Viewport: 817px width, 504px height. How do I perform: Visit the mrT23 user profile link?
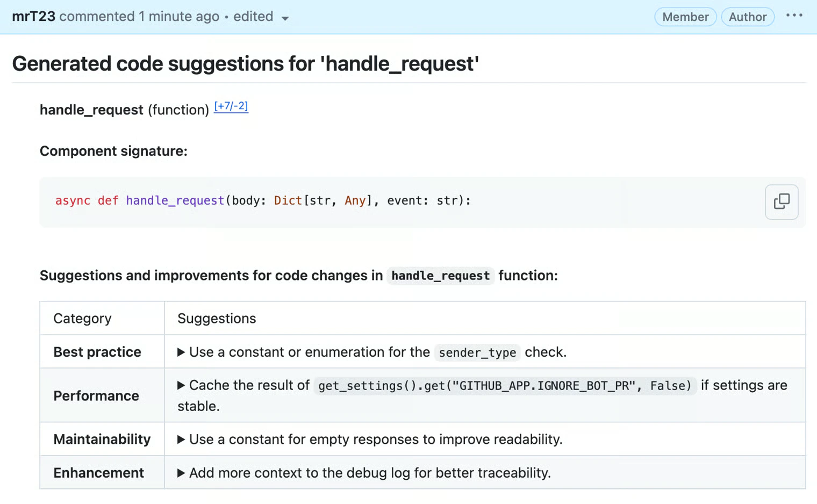click(x=33, y=17)
